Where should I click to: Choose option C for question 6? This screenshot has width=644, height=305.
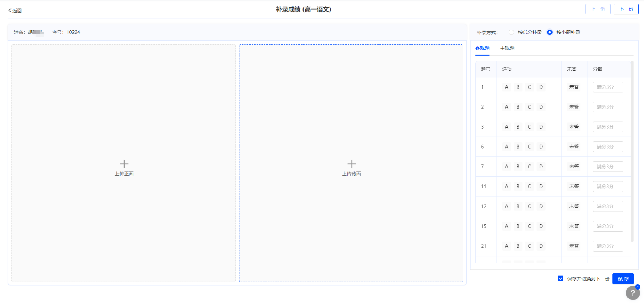pos(529,147)
